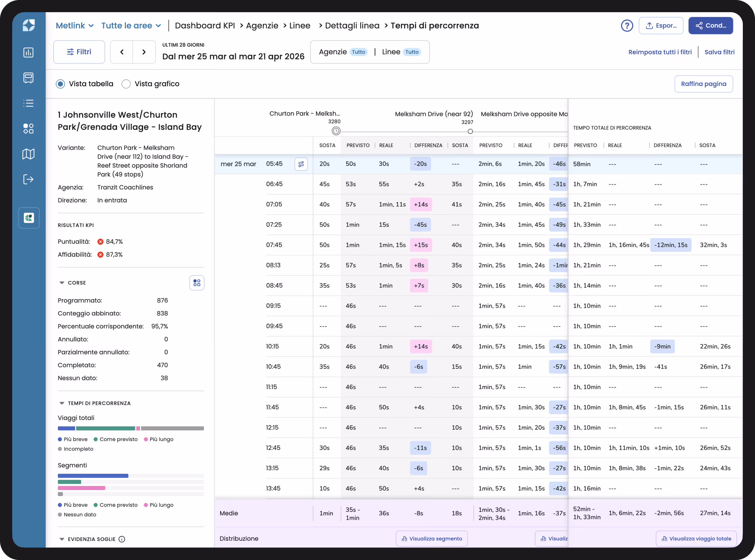Image resolution: width=755 pixels, height=560 pixels.
Task: Click Tempo totale di percorrenza header
Action: 612,128
